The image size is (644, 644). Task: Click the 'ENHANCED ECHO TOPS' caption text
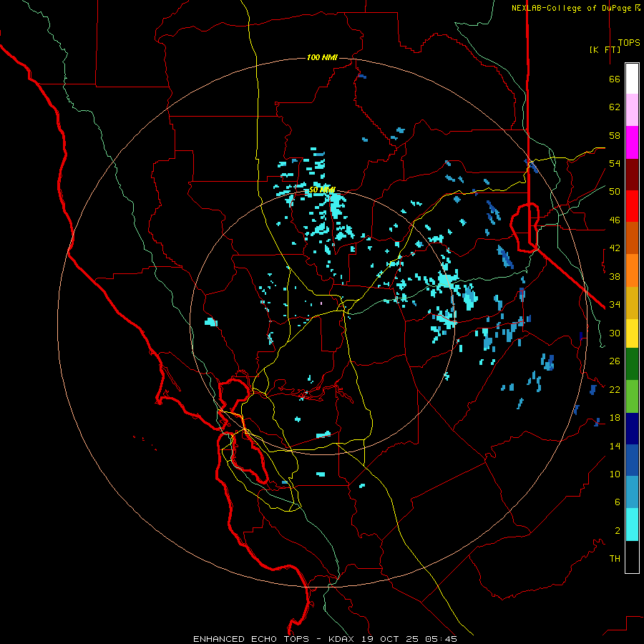pos(251,639)
